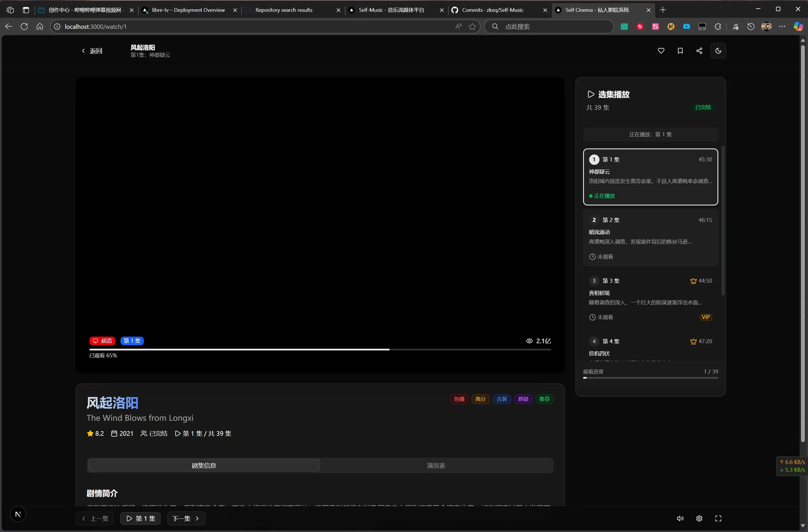Screen dimensions: 808x532
Task: Click the browser refresh icon
Action: (x=24, y=27)
